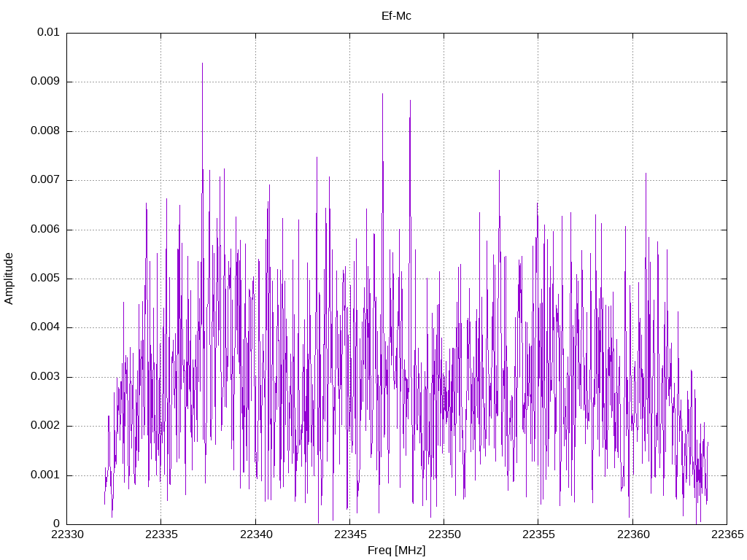Click the y-axis tick label 0.001
This screenshot has height=560, width=747.
(45, 475)
